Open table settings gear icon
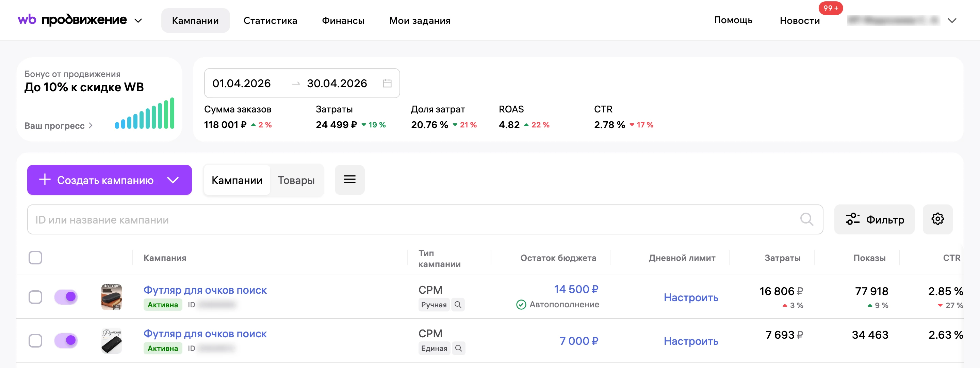The image size is (980, 368). [x=937, y=219]
